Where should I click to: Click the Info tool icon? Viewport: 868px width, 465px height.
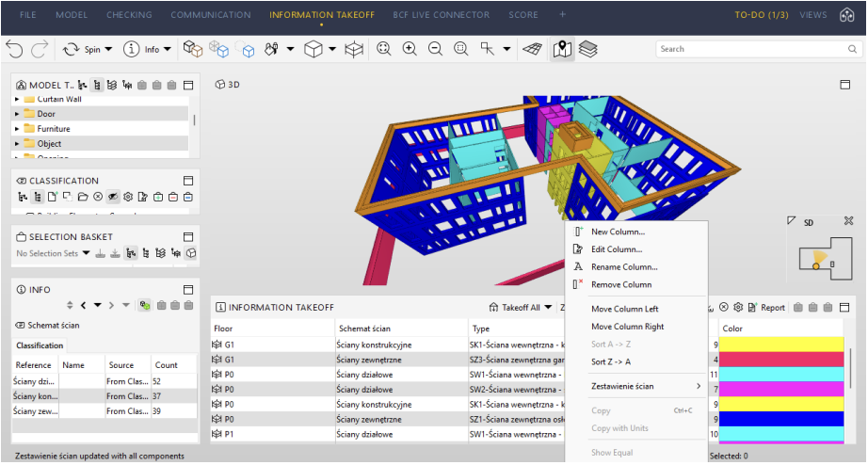[131, 49]
